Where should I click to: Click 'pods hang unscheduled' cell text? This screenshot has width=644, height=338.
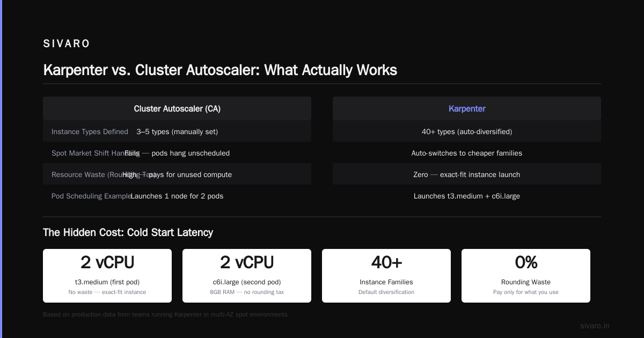point(191,153)
